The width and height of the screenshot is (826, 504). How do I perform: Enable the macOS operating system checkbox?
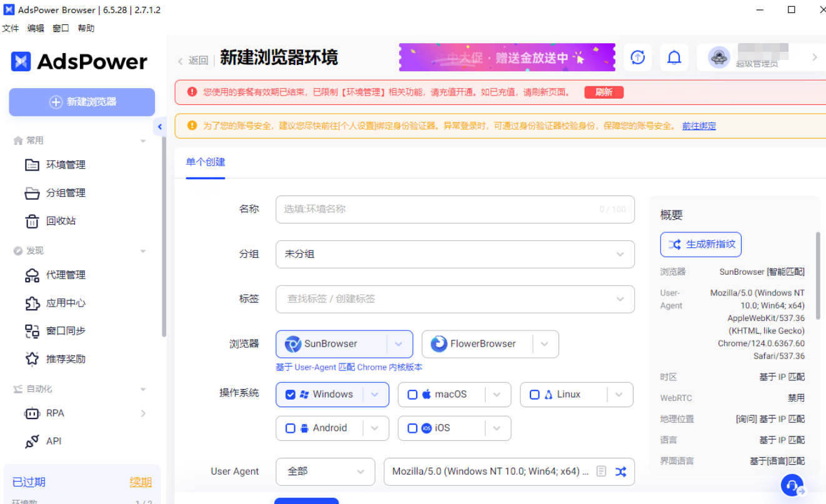(x=412, y=394)
